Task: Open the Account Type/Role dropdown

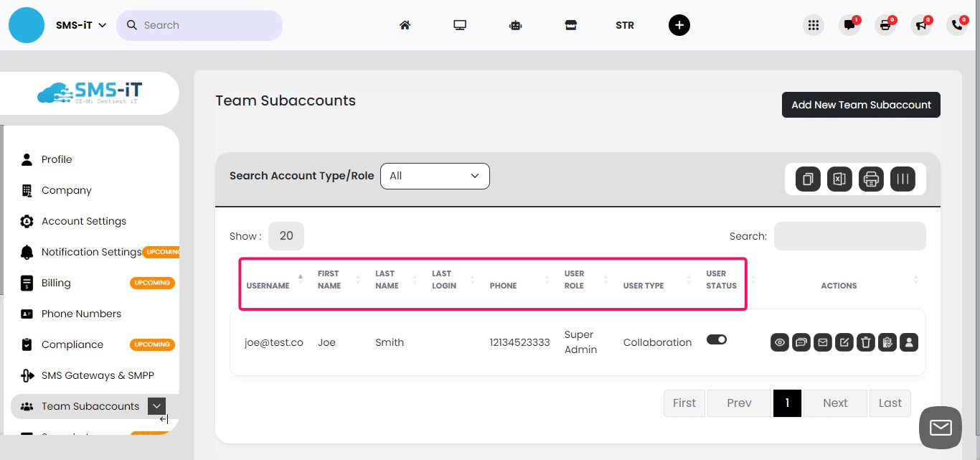Action: click(x=435, y=176)
